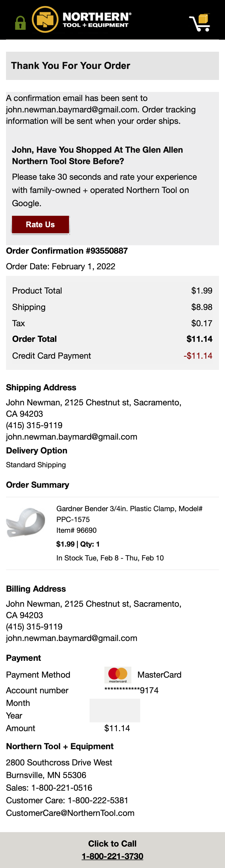Click the Standard Shipping delivery option text

tap(36, 465)
